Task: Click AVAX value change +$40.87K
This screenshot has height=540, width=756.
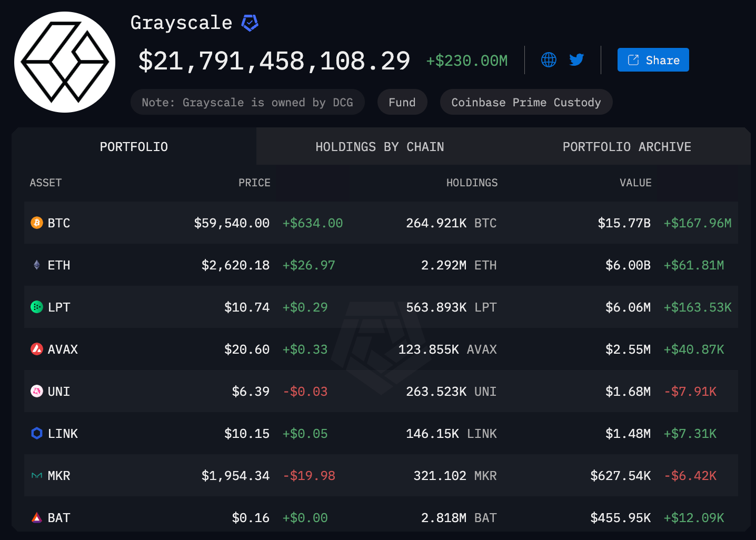Action: coord(694,349)
